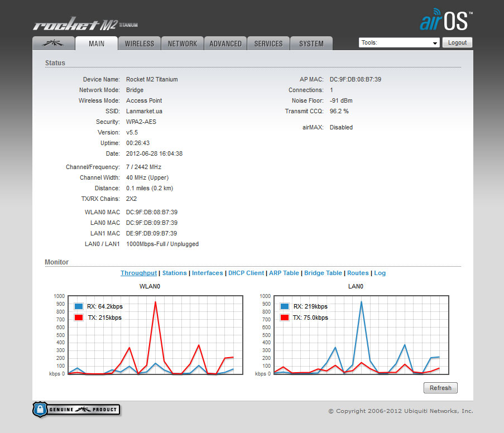Click the blue RX swatch in LAN0 graph
This screenshot has width=504, height=433.
pos(285,306)
